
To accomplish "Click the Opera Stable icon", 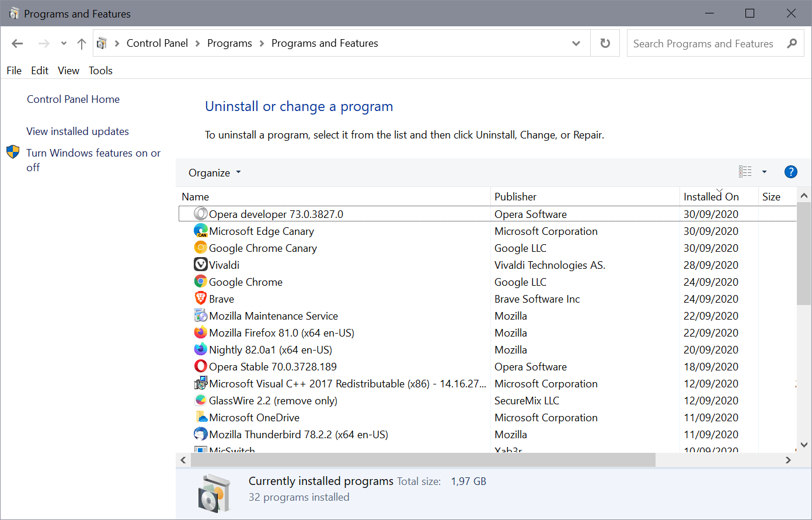I will click(201, 366).
